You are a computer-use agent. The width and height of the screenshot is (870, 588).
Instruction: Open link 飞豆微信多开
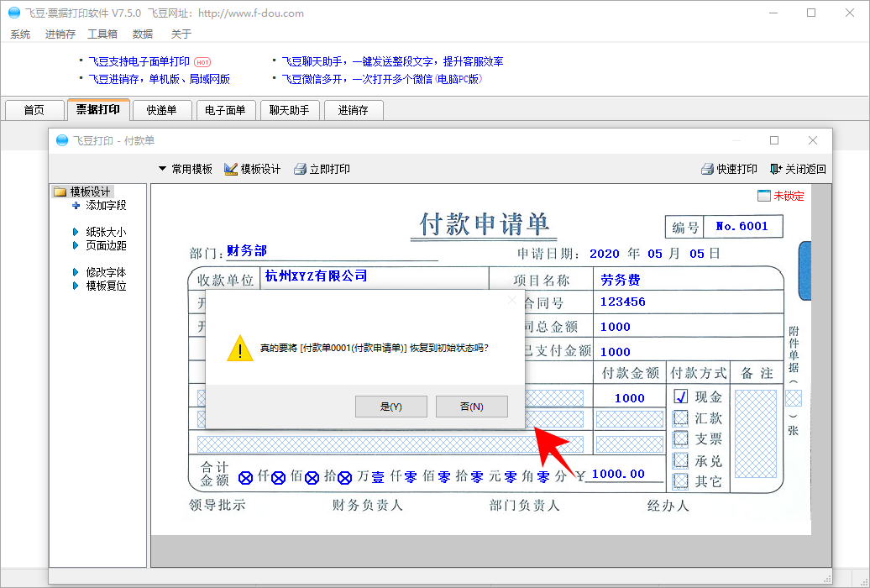382,79
